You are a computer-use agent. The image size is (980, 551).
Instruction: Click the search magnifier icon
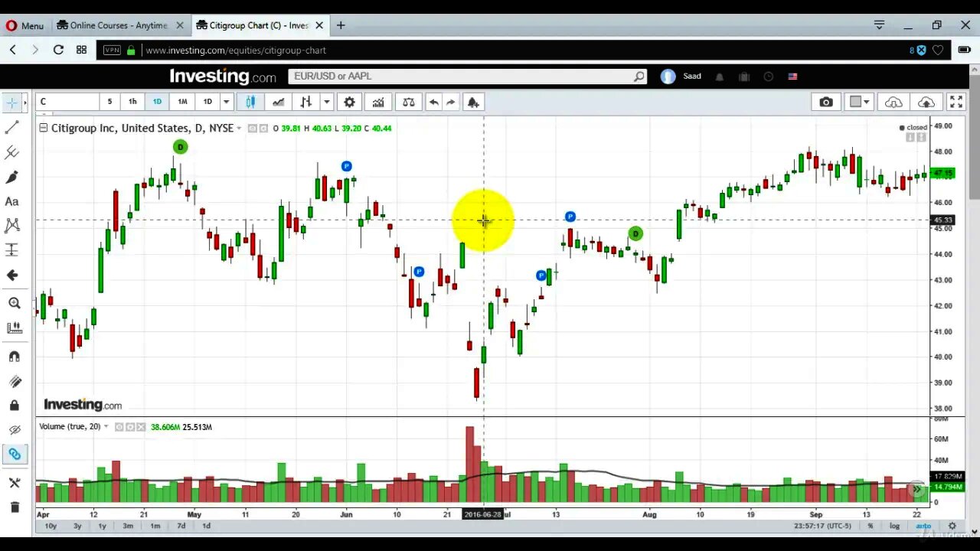[639, 76]
